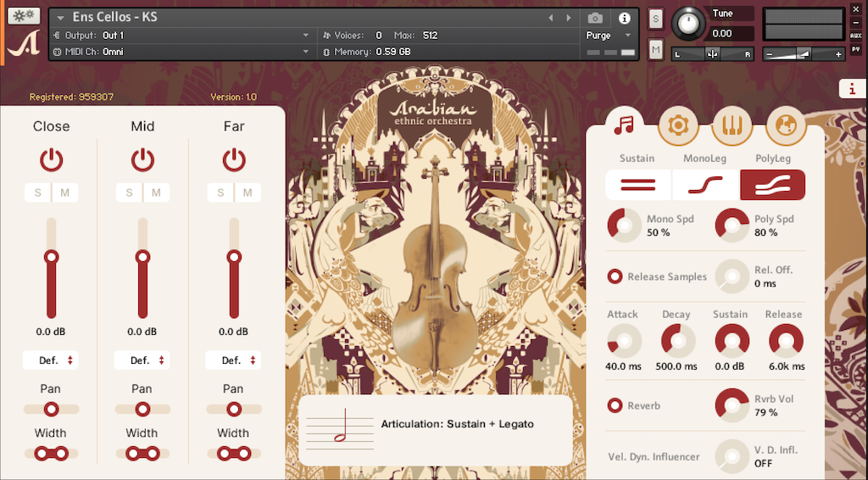This screenshot has height=480, width=868.
Task: Open Mid mic Def. output dropdown
Action: 142,360
